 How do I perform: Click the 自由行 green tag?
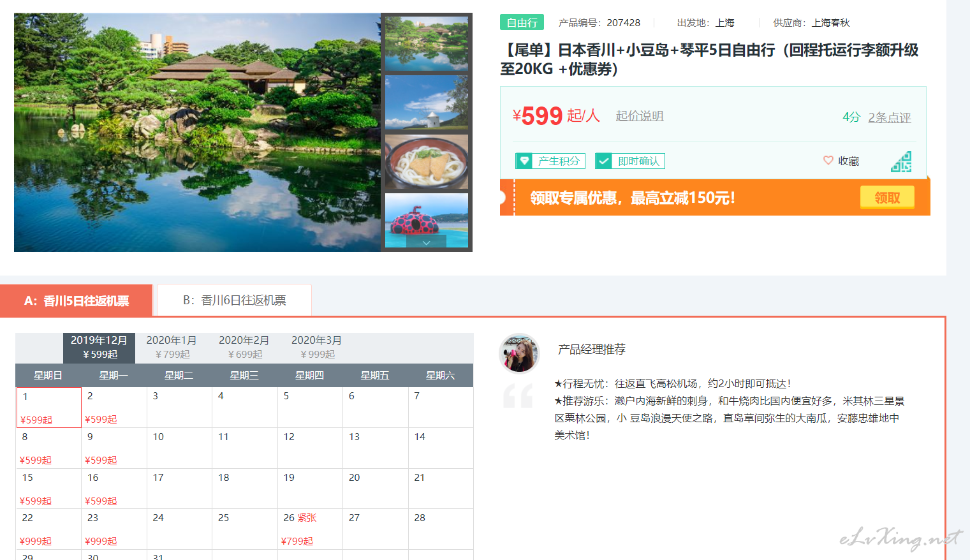click(x=522, y=22)
